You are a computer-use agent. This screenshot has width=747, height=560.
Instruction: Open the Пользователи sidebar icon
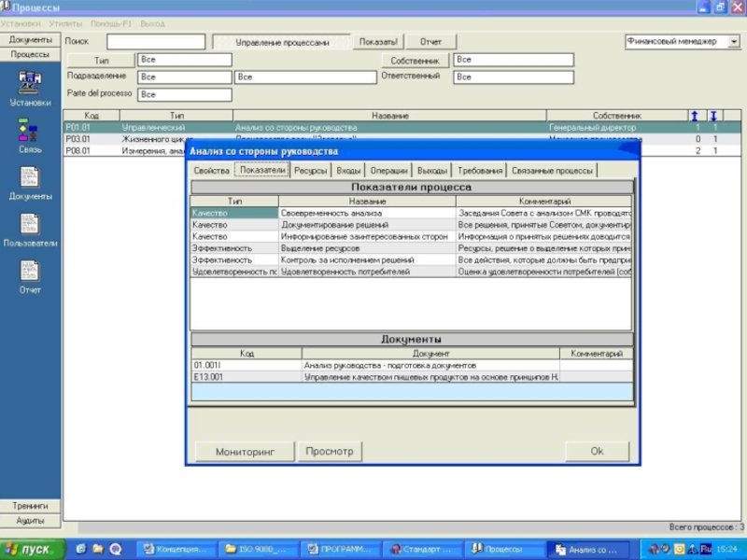pos(30,224)
